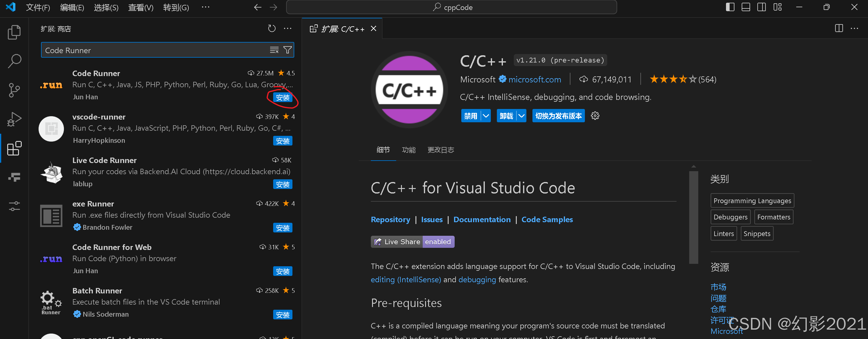The width and height of the screenshot is (868, 339).
Task: Click the extension details vertical scrollbar
Action: [x=693, y=218]
